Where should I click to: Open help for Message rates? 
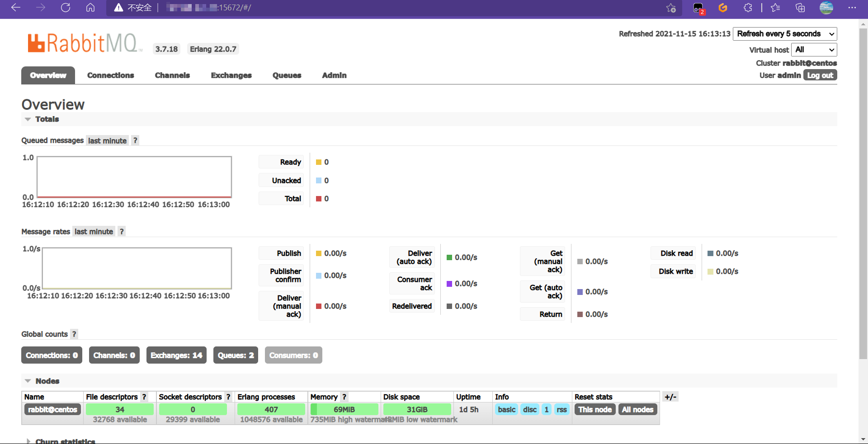[x=122, y=232]
